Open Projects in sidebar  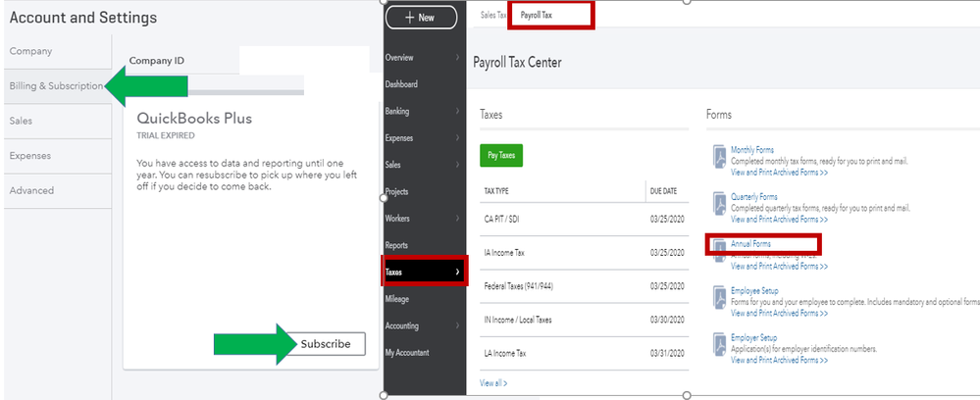click(397, 192)
